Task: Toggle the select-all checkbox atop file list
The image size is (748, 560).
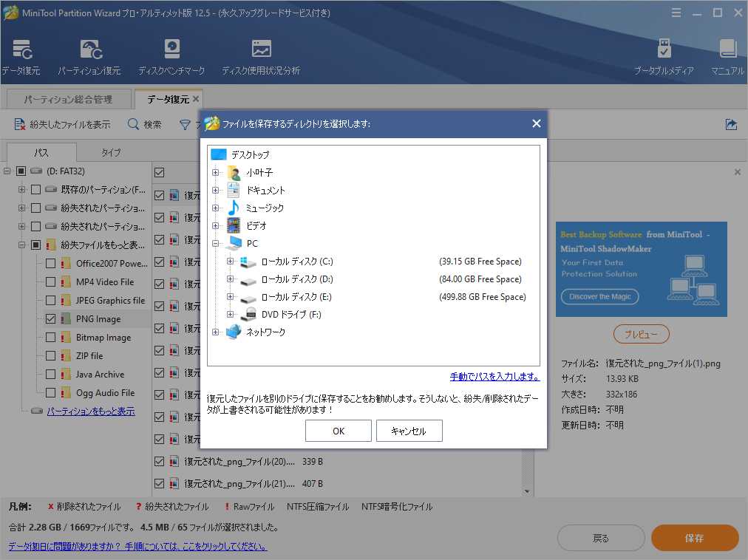Action: tap(160, 173)
